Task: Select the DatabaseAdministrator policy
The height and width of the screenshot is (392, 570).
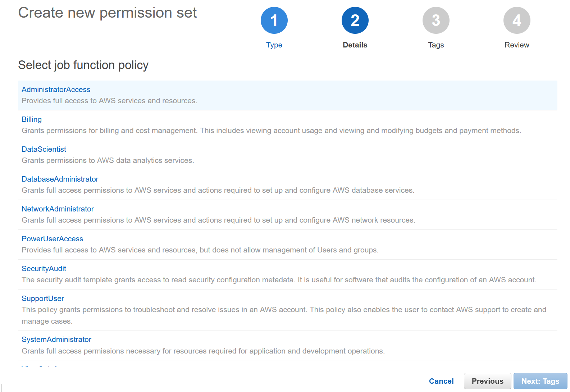Action: (60, 179)
